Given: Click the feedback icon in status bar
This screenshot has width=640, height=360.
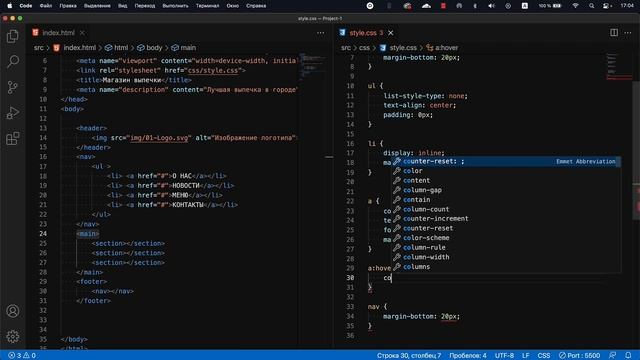Looking at the screenshot, I should [612, 356].
